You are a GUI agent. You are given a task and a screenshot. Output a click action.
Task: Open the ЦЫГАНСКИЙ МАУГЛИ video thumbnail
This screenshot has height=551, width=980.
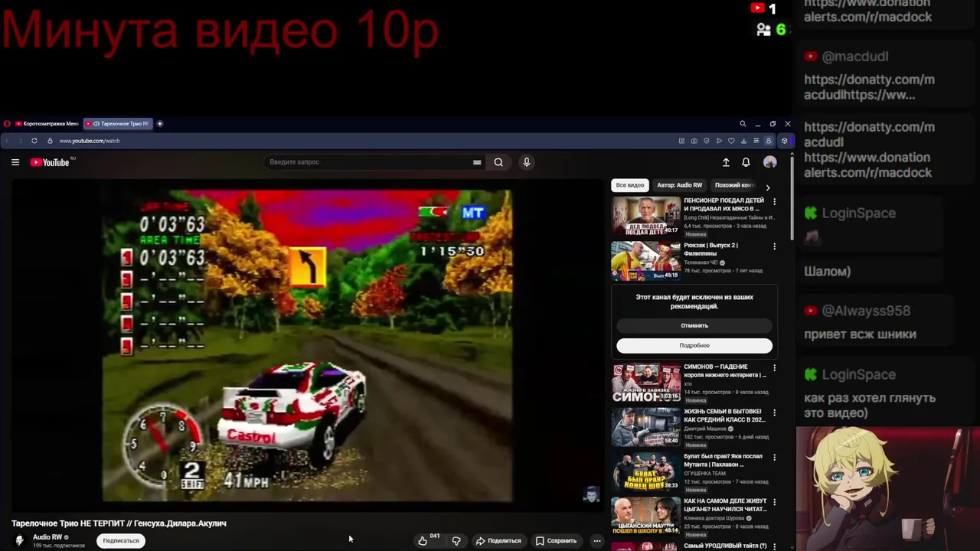[645, 517]
